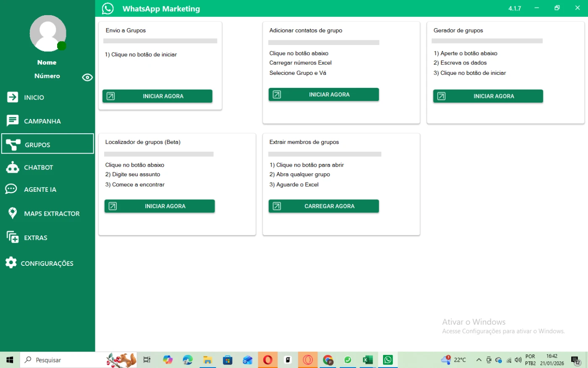
Task: Show hidden system tray icons chevron
Action: coord(478,360)
